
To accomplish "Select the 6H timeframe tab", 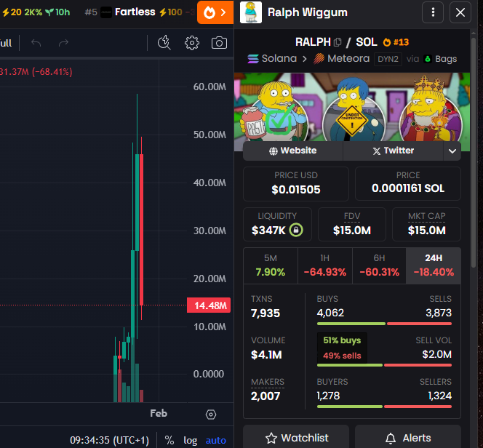I will click(x=379, y=265).
